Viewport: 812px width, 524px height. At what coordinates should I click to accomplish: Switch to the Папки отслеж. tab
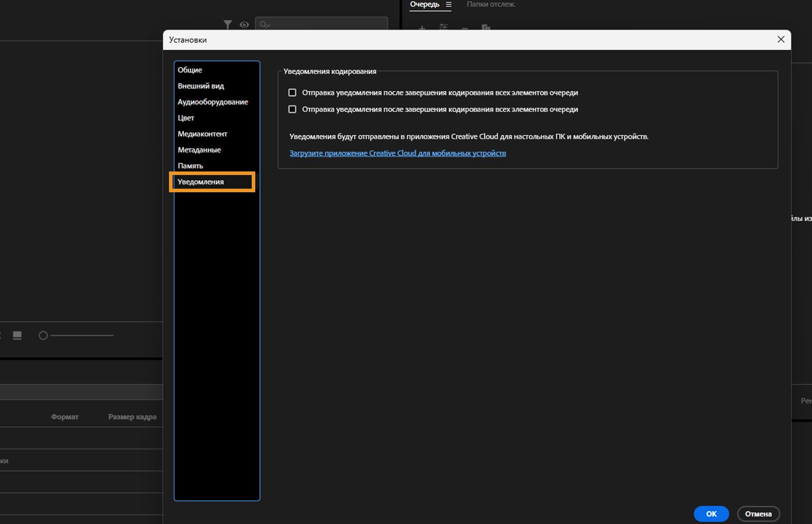point(491,4)
